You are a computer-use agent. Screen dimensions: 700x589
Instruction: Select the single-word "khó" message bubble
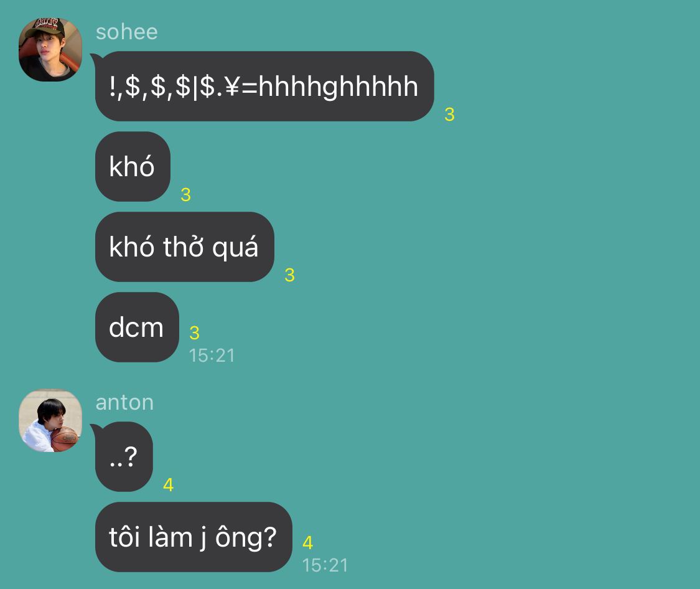click(133, 167)
